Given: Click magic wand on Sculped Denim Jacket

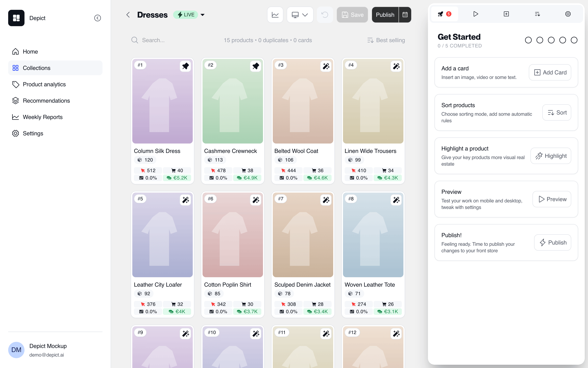Looking at the screenshot, I should pyautogui.click(x=326, y=200).
